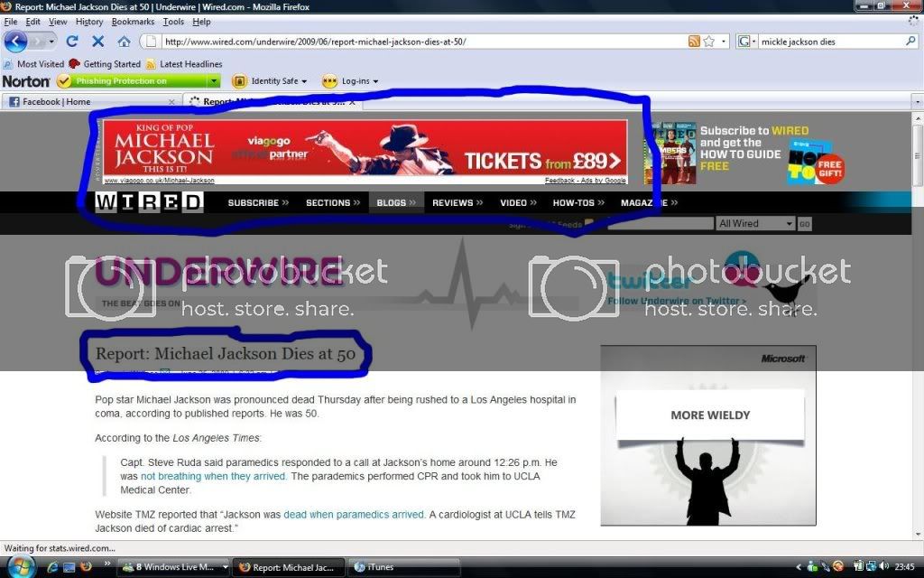Viewport: 924px width, 578px height.
Task: Show hidden system tray icons arrow
Action: pos(799,567)
